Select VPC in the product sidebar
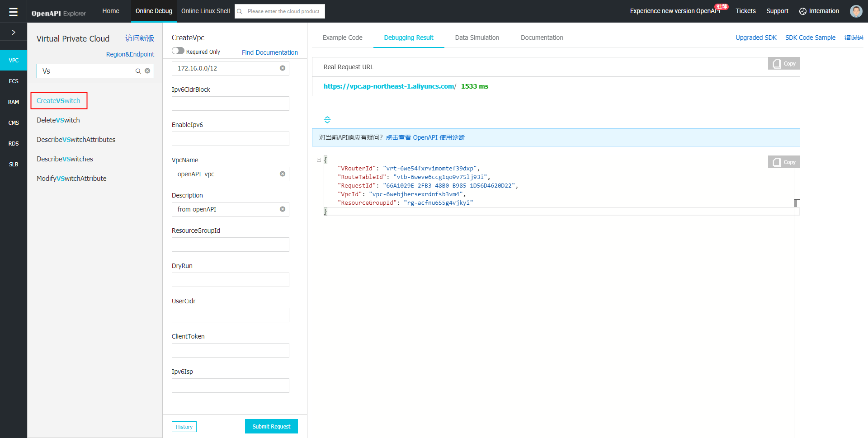The width and height of the screenshot is (868, 438). 14,60
